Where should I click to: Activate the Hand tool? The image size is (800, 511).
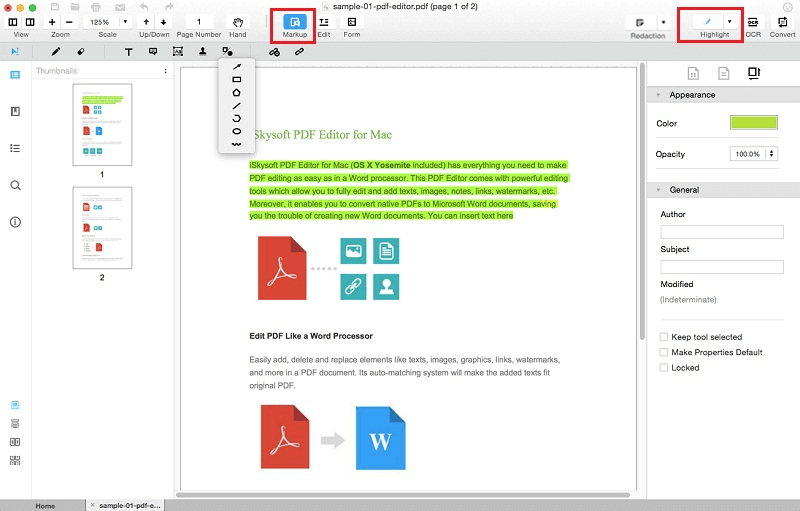[x=238, y=22]
